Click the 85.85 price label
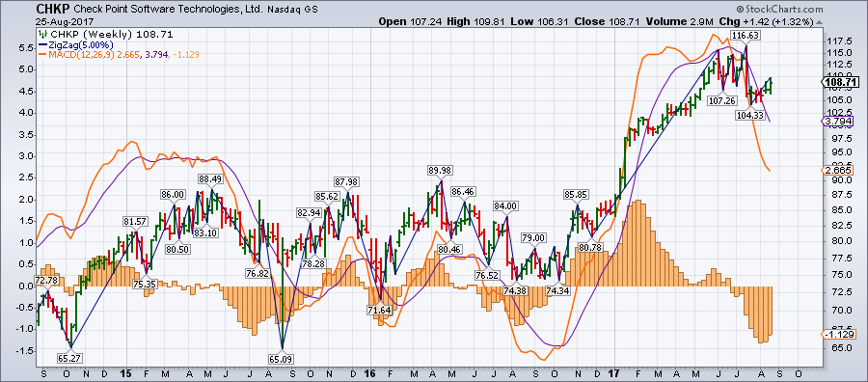Screen dimensions: 868x382 (x=577, y=195)
